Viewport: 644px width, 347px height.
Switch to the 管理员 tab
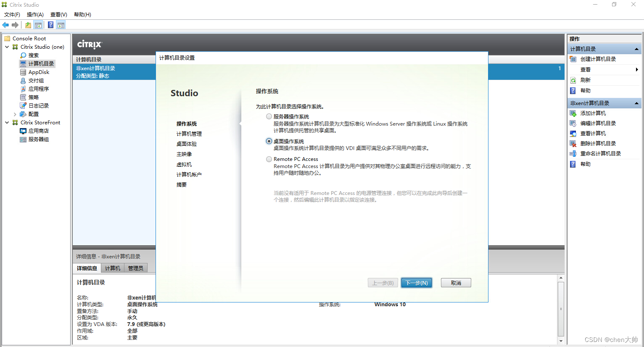coord(136,268)
